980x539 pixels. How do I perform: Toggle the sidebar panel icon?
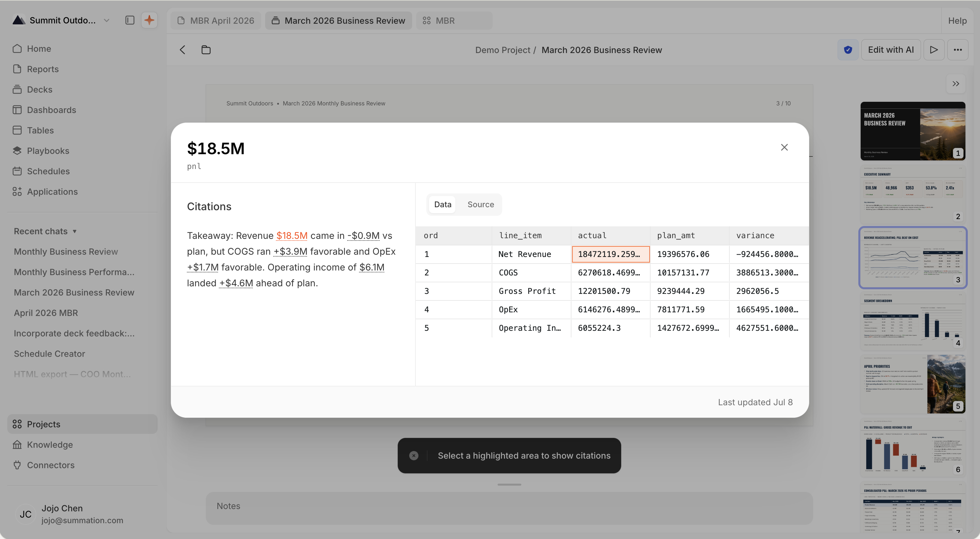130,20
